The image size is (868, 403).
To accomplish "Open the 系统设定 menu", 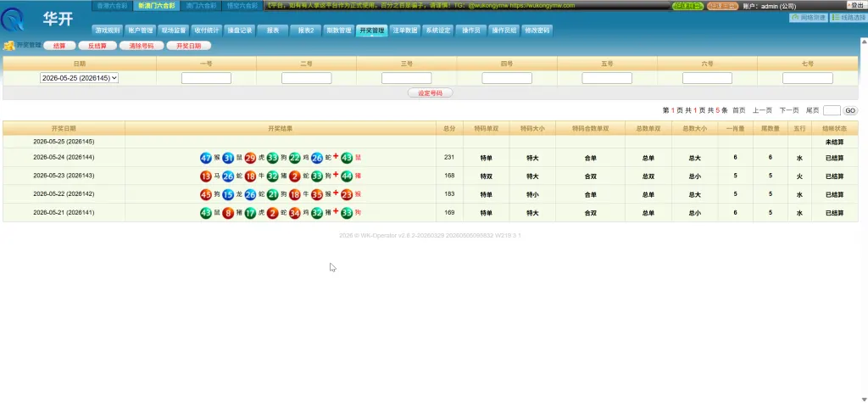I will 438,31.
